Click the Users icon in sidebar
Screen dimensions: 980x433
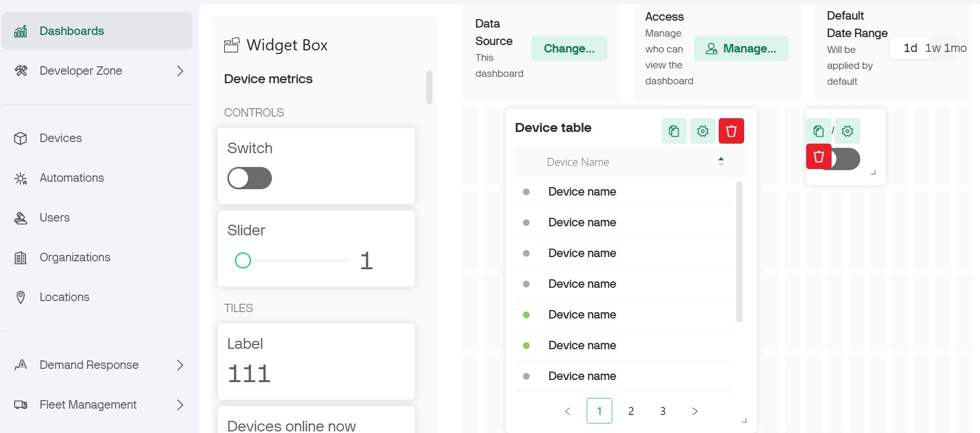click(x=21, y=218)
